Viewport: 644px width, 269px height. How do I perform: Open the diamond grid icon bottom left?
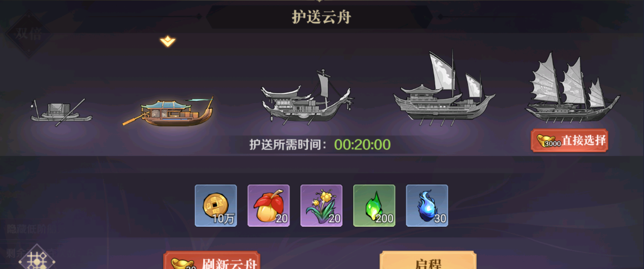coord(37,259)
